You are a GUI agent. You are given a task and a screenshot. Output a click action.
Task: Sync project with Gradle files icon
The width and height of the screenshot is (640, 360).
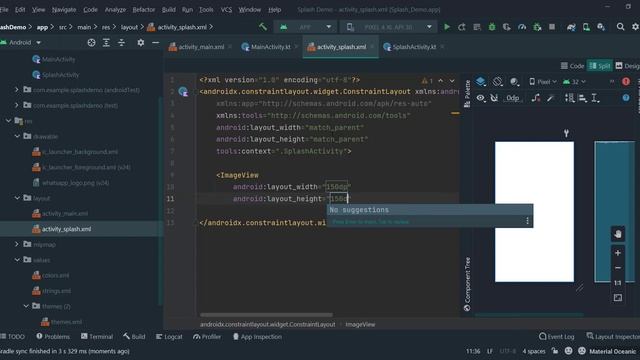click(571, 27)
